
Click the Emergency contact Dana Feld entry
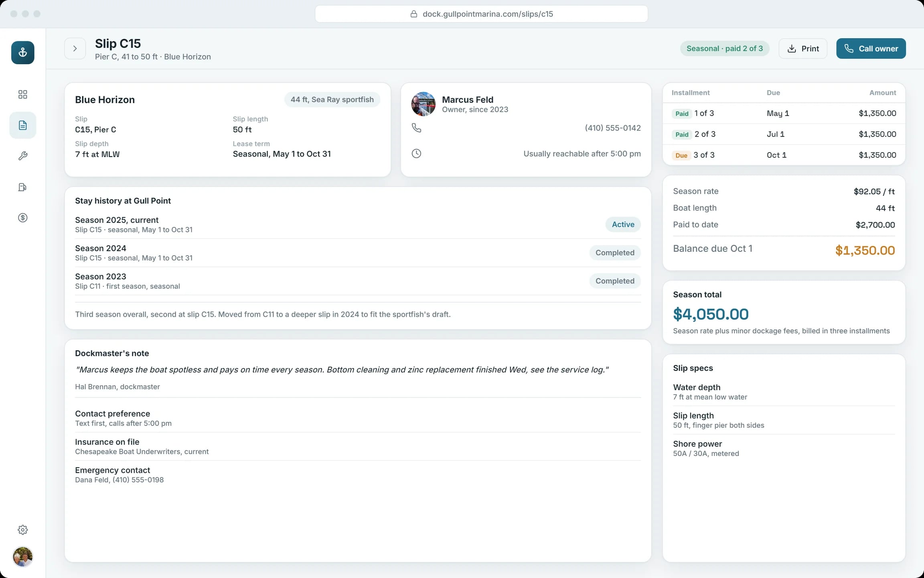[x=358, y=474]
